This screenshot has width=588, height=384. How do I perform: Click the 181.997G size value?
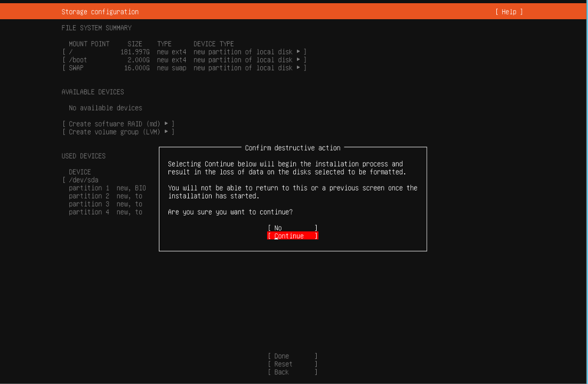(135, 52)
